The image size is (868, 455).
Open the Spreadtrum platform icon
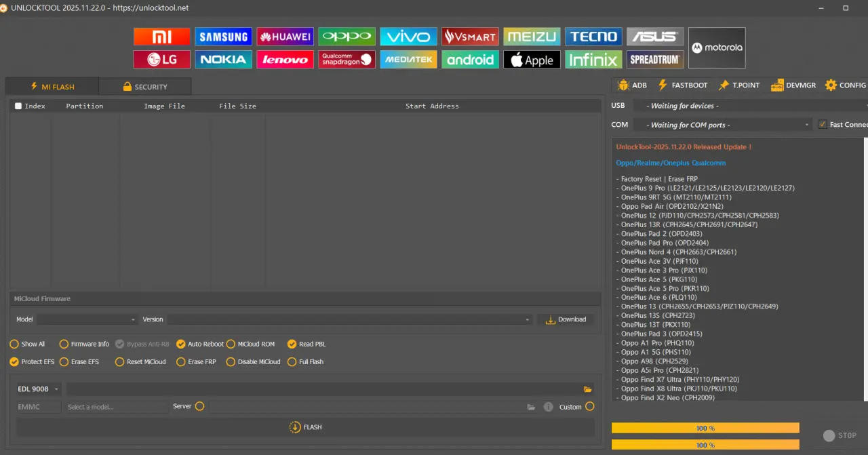(655, 59)
